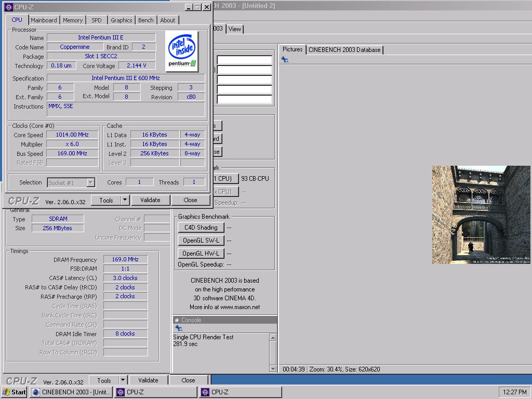Click the Level 2 256 KBytes cache value
This screenshot has height=399, width=532.
pyautogui.click(x=155, y=153)
